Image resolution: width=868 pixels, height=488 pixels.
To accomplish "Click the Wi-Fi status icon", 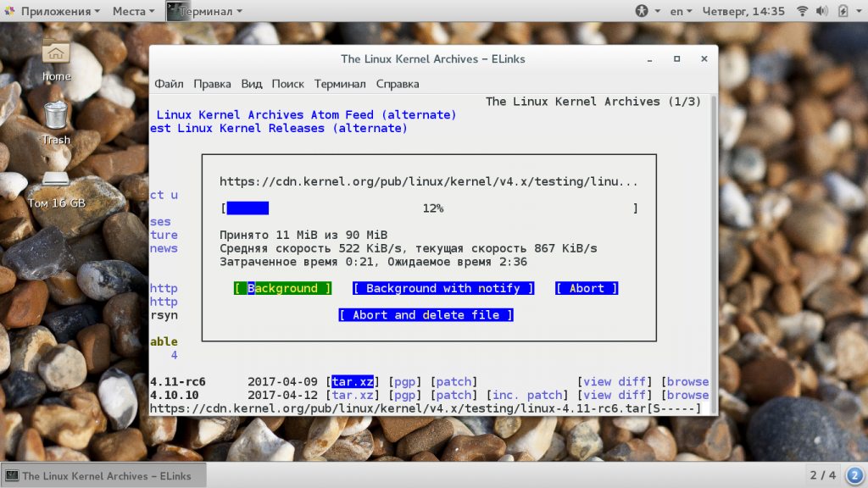I will (x=802, y=11).
